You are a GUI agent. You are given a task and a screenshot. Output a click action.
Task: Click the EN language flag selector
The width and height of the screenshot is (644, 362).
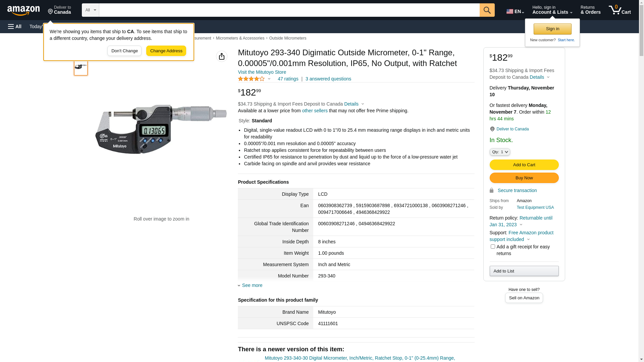tap(515, 11)
